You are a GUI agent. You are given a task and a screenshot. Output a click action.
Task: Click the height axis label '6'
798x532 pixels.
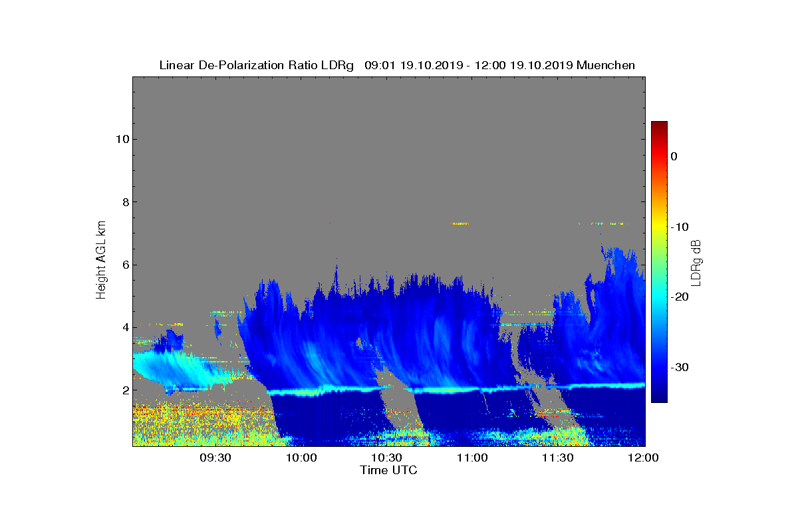click(x=124, y=265)
